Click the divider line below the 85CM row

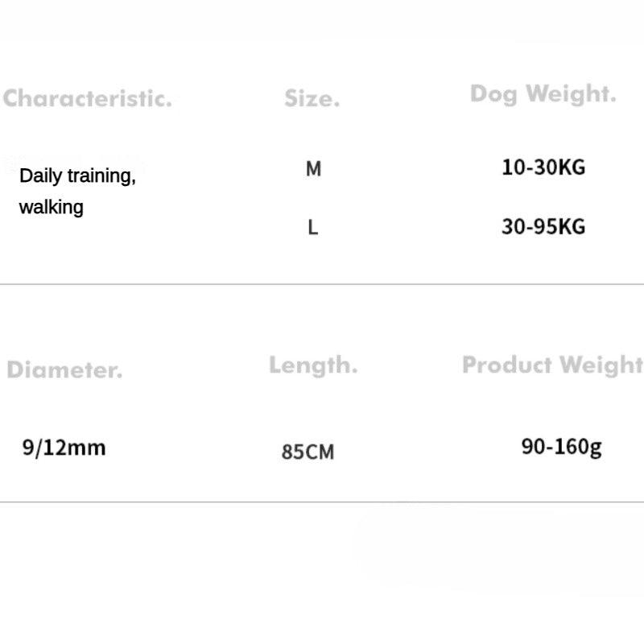tap(322, 502)
